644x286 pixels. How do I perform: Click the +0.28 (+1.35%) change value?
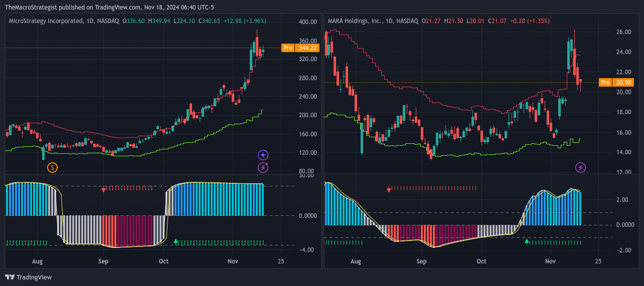click(530, 21)
